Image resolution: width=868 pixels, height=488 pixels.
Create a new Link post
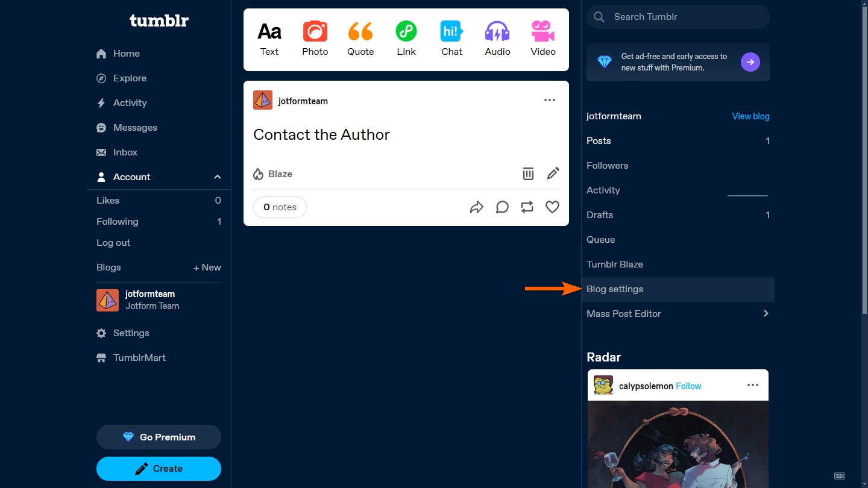[406, 39]
